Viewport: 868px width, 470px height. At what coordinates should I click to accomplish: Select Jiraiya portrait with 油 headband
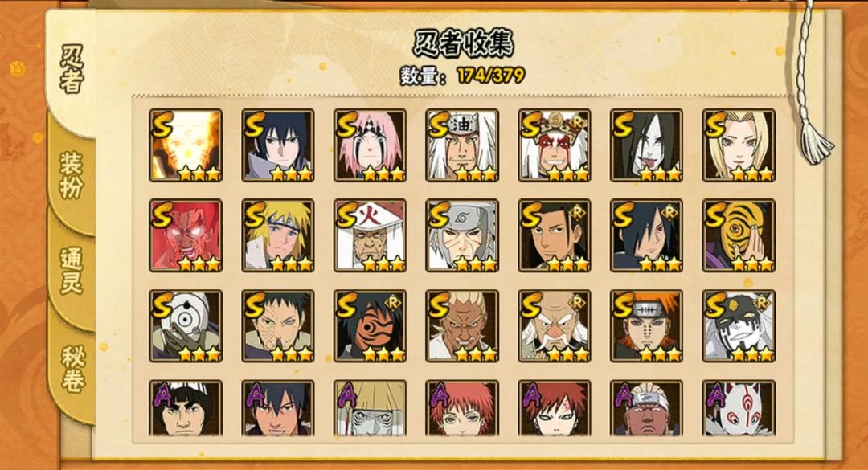click(462, 145)
